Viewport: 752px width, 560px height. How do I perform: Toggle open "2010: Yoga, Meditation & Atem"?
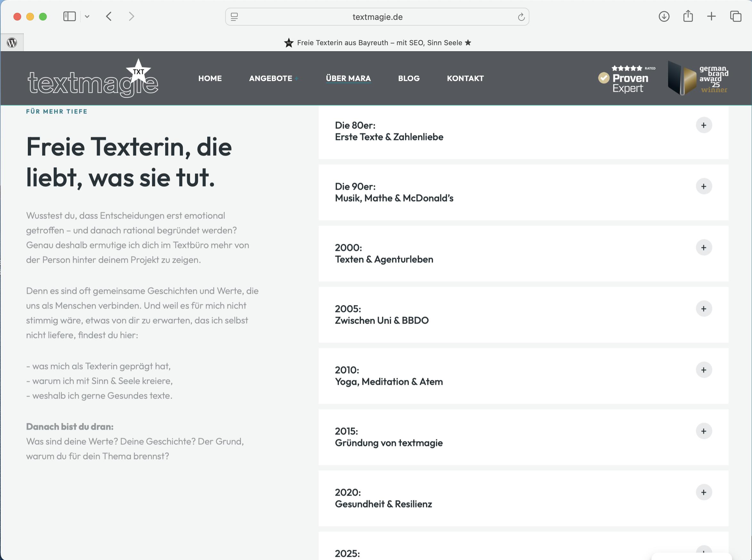pos(704,370)
